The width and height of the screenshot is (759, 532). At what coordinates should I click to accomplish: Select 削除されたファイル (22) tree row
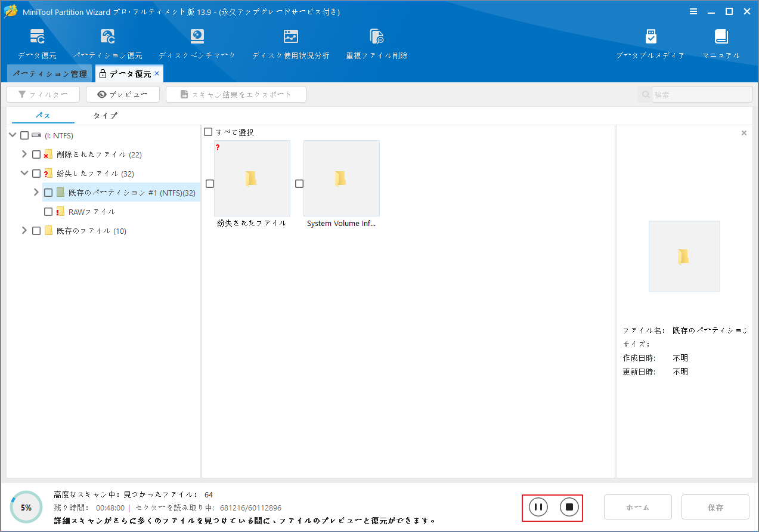tap(98, 154)
